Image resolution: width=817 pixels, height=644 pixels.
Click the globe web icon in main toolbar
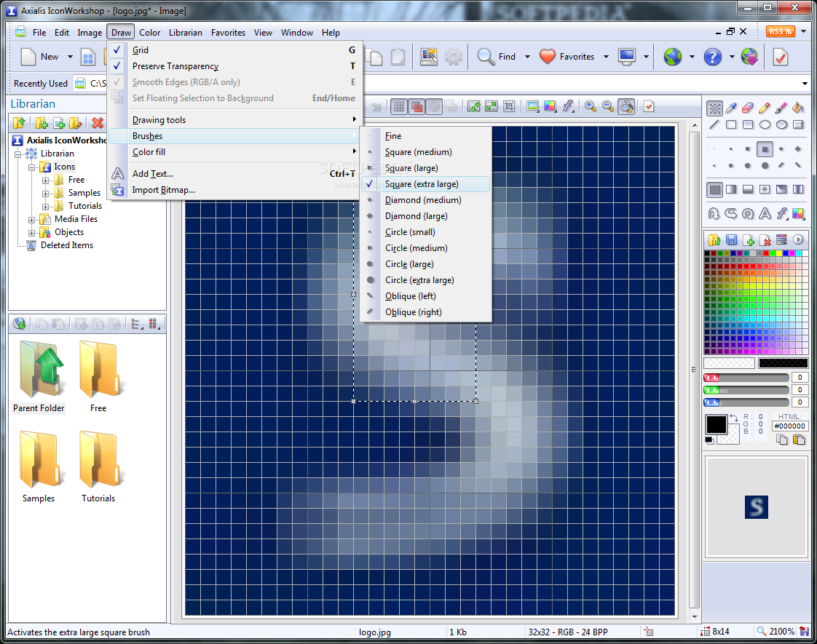click(673, 56)
